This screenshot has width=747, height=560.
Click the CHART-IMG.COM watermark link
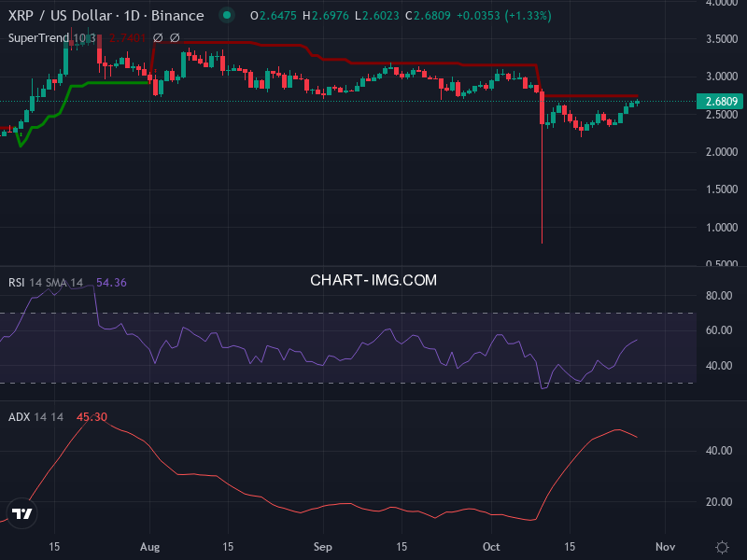[x=373, y=280]
